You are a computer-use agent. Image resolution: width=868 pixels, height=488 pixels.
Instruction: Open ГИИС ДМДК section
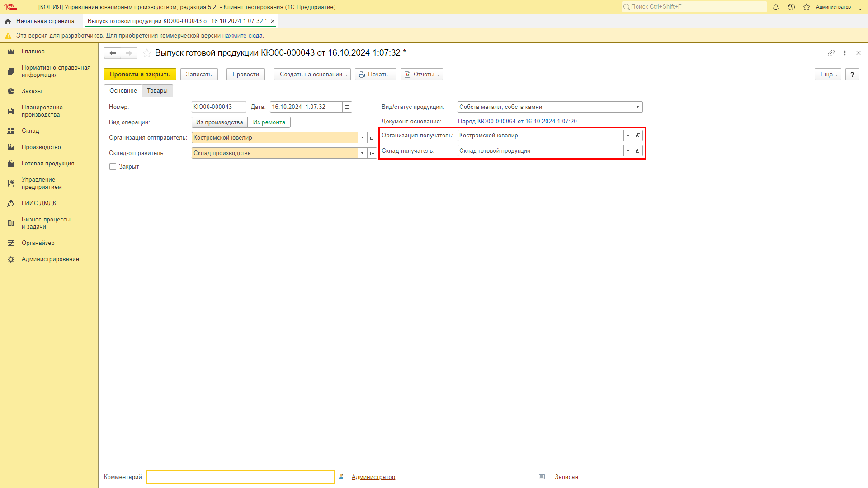click(x=49, y=203)
